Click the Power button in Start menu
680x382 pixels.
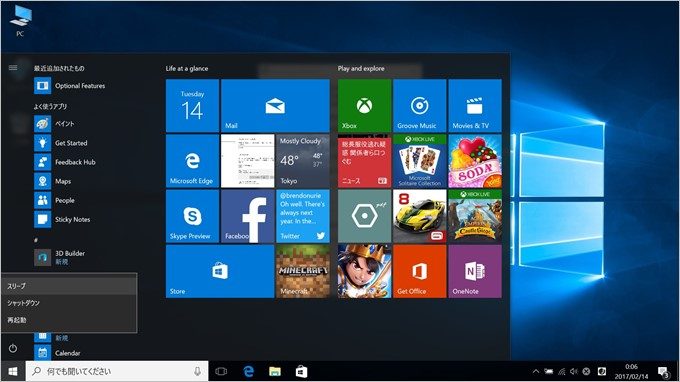tap(13, 348)
